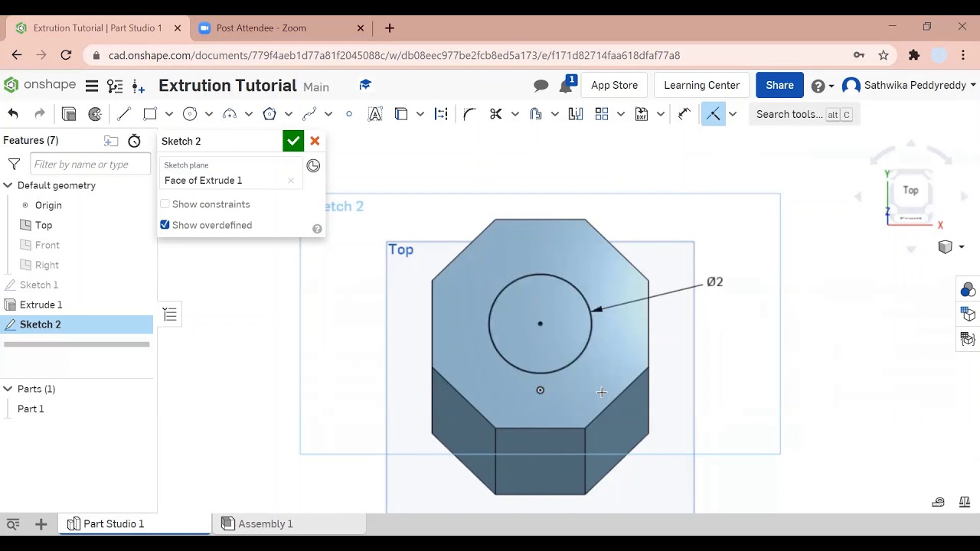Select the sketch Text tool
This screenshot has height=551, width=980.
click(x=375, y=114)
